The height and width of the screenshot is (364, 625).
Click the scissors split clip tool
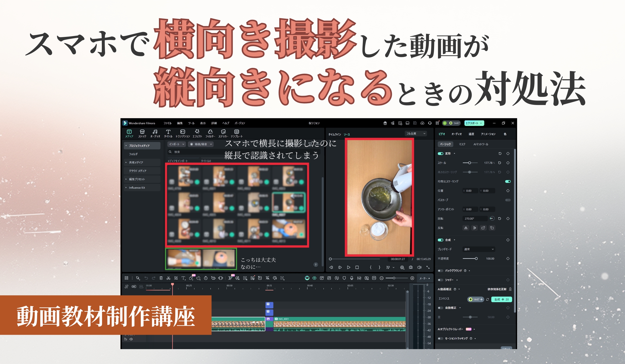[168, 278]
